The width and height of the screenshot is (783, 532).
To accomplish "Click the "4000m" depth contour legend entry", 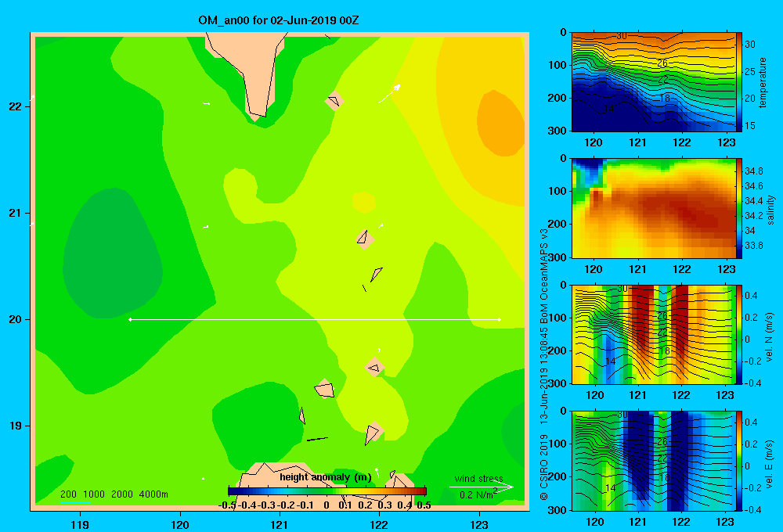I will click(x=153, y=494).
